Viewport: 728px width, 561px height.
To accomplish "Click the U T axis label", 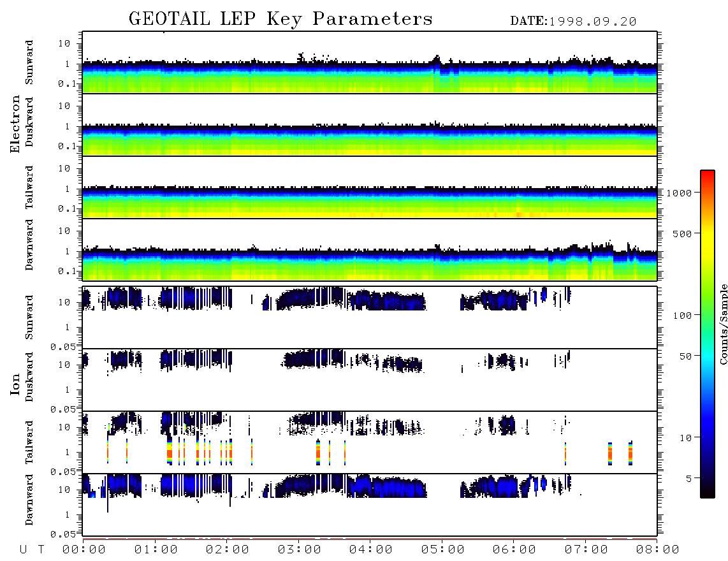I will [x=32, y=550].
